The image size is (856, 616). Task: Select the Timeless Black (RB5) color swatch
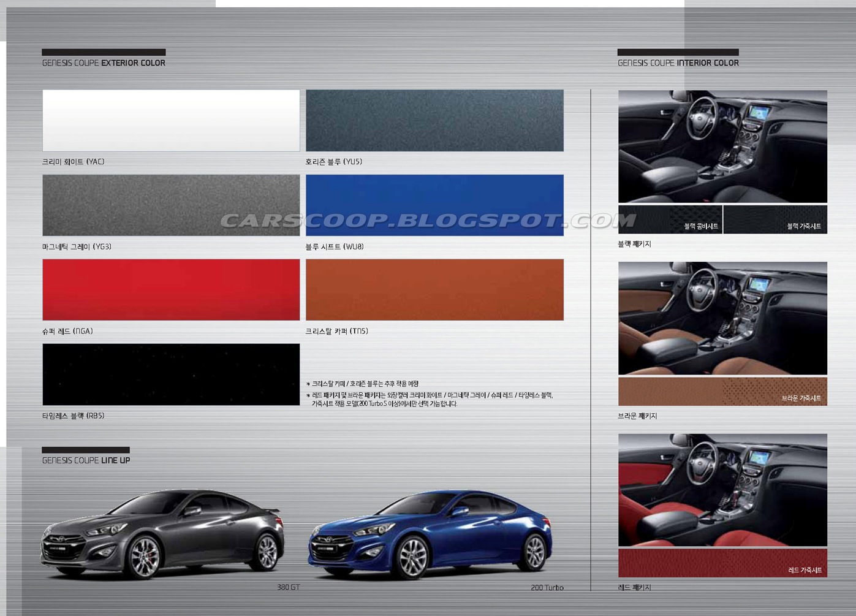click(171, 375)
